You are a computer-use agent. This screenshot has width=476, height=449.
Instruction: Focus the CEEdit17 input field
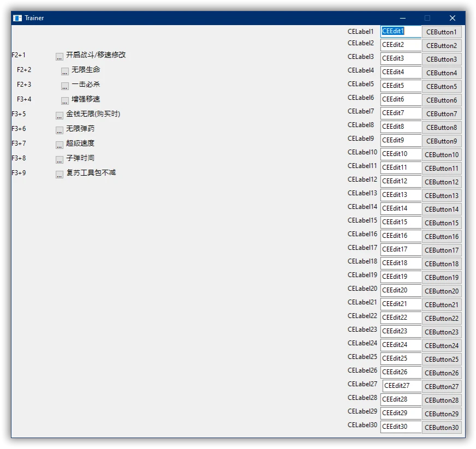[401, 250]
